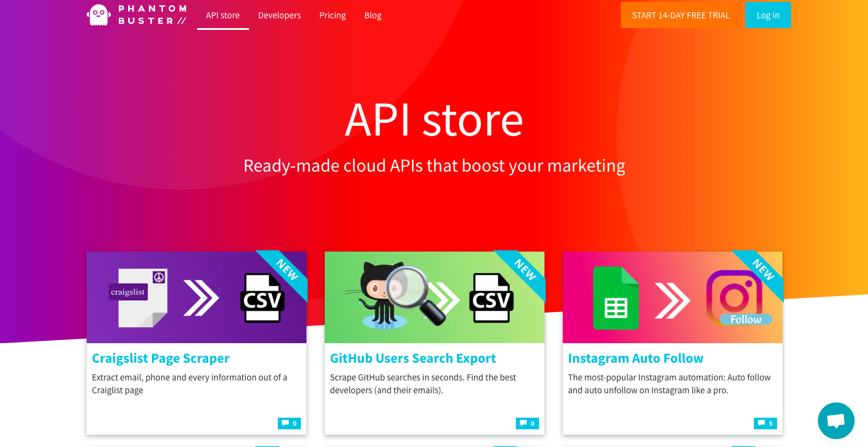The width and height of the screenshot is (868, 447).
Task: Go to the Pricing page
Action: click(333, 15)
